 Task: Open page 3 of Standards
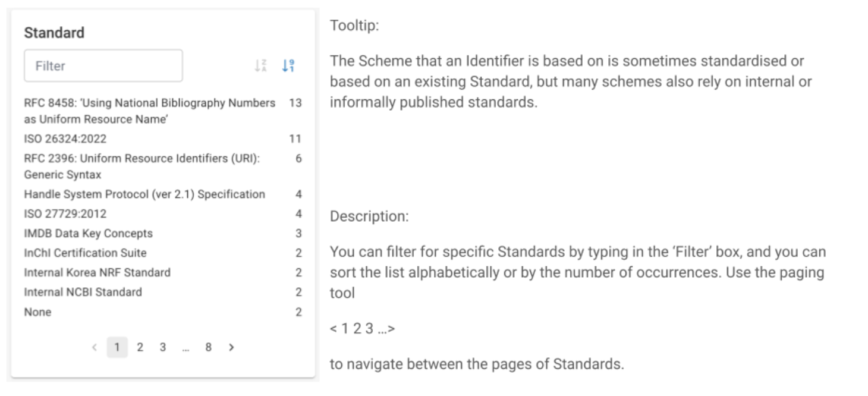tap(162, 347)
